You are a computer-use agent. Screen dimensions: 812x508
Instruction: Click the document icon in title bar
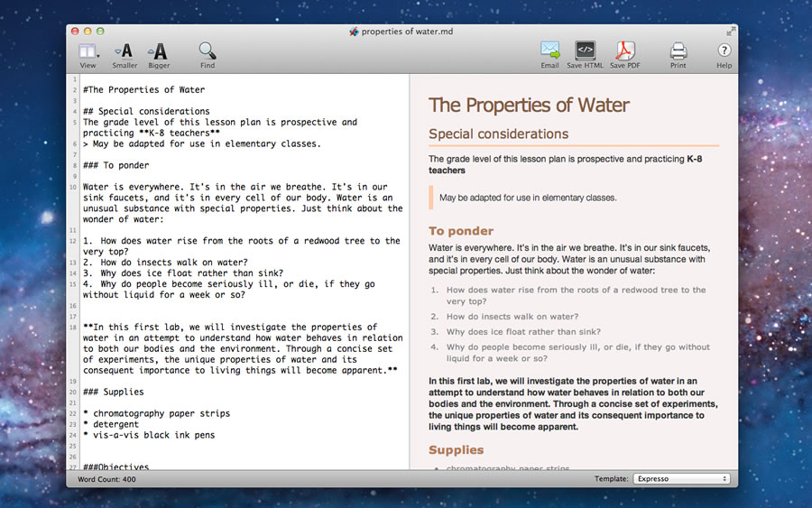tap(354, 32)
